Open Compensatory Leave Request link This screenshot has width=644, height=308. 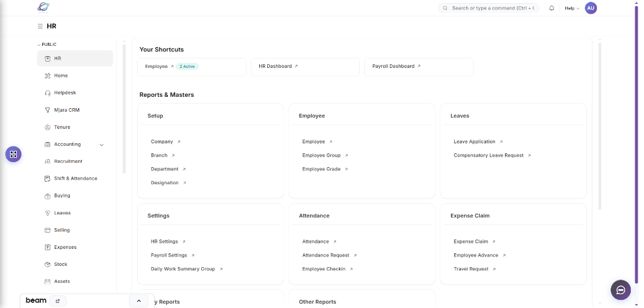pyautogui.click(x=489, y=156)
